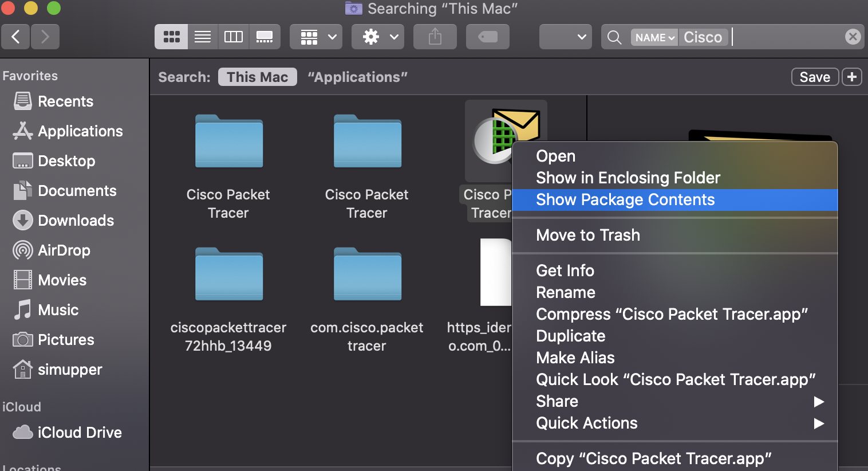Choose Compress "Cisco Packet Tracer.app"
Image resolution: width=868 pixels, height=471 pixels.
pyautogui.click(x=674, y=314)
